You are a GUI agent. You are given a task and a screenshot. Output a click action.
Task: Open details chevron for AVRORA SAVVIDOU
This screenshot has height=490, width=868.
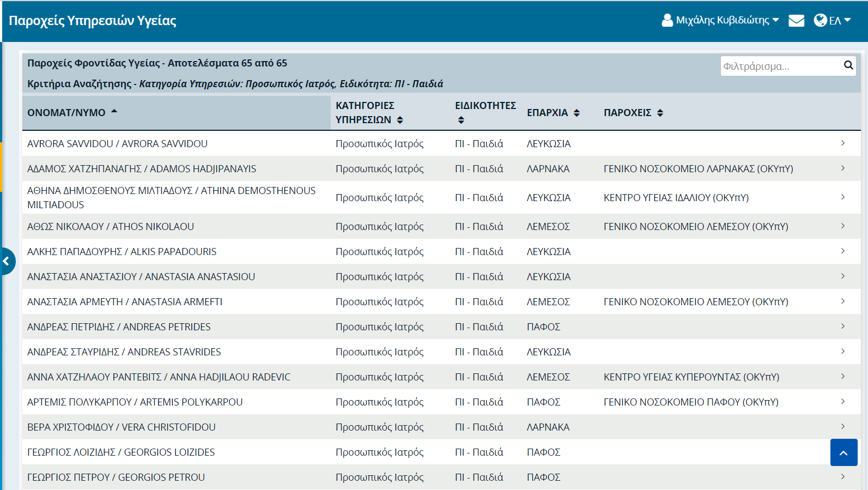(x=843, y=143)
